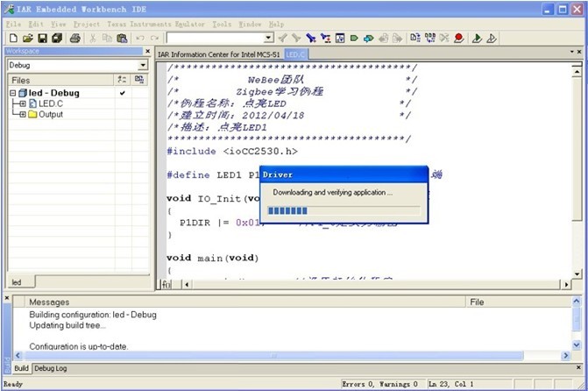Click the New document toolbar icon

point(13,38)
